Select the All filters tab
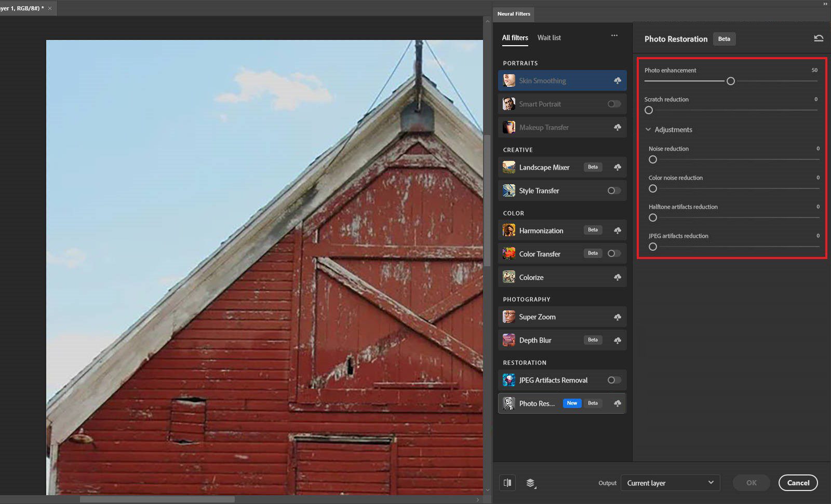Image resolution: width=831 pixels, height=504 pixels. [x=515, y=37]
